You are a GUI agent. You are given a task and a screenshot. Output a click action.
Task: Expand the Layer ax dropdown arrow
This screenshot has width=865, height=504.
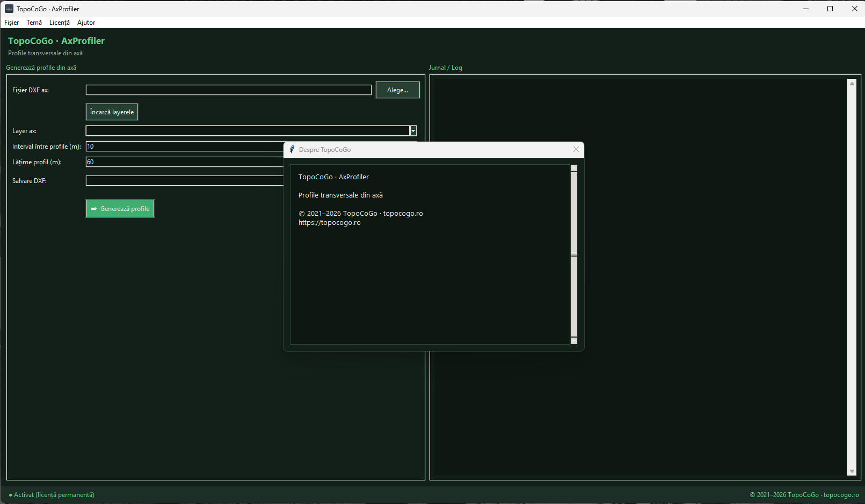413,130
